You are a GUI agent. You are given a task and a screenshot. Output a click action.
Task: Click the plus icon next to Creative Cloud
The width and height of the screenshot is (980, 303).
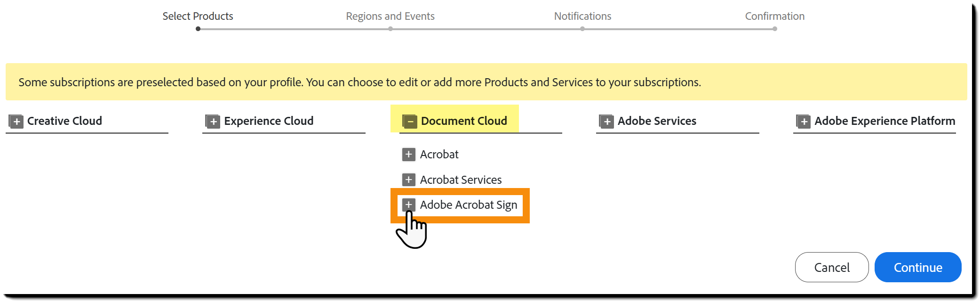pos(16,121)
